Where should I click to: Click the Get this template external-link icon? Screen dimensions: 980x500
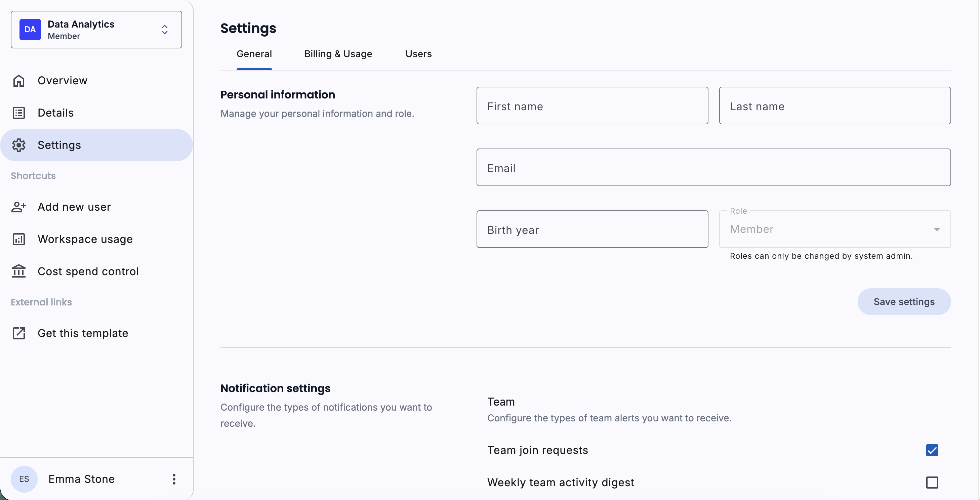[18, 333]
